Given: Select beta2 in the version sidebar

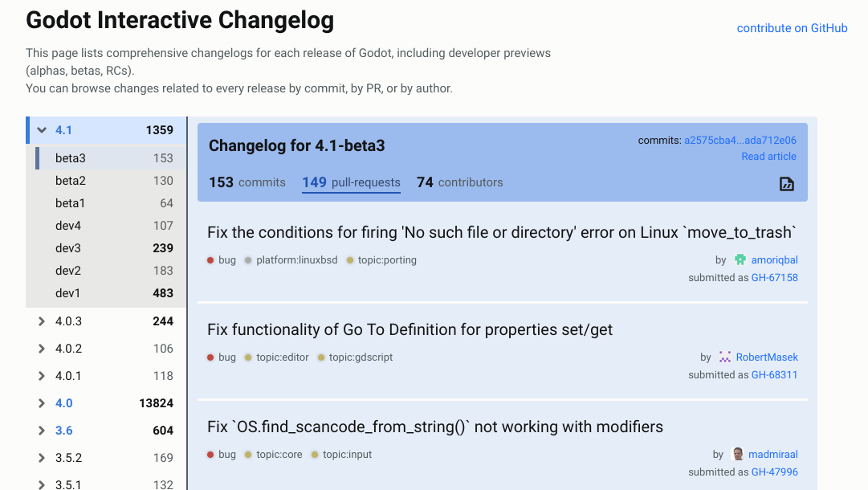Looking at the screenshot, I should click(x=71, y=180).
